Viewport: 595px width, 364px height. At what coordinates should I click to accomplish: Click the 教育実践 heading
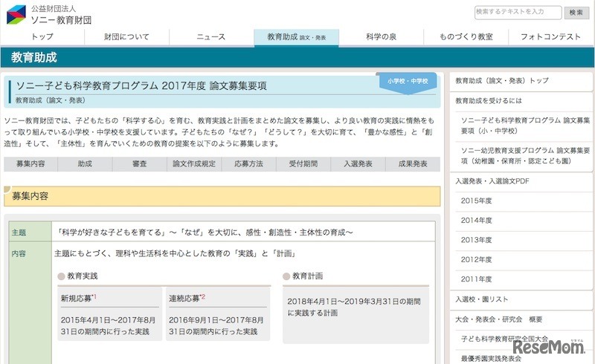(x=83, y=276)
